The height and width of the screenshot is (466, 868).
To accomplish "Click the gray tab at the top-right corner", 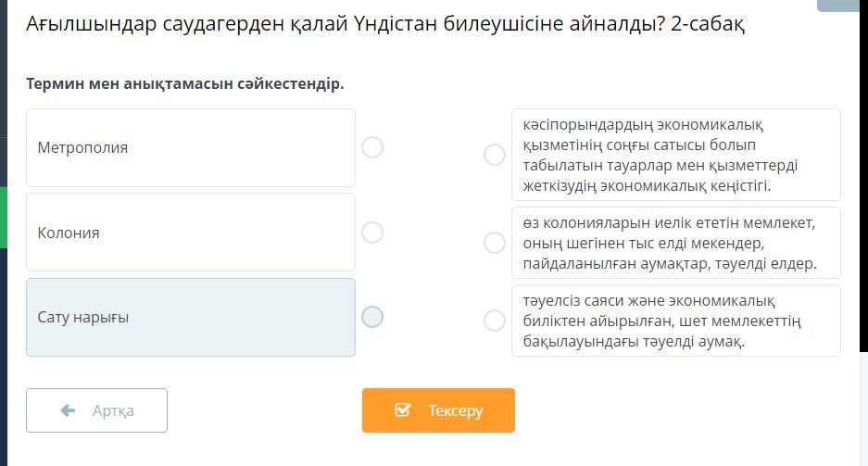I will pyautogui.click(x=842, y=5).
